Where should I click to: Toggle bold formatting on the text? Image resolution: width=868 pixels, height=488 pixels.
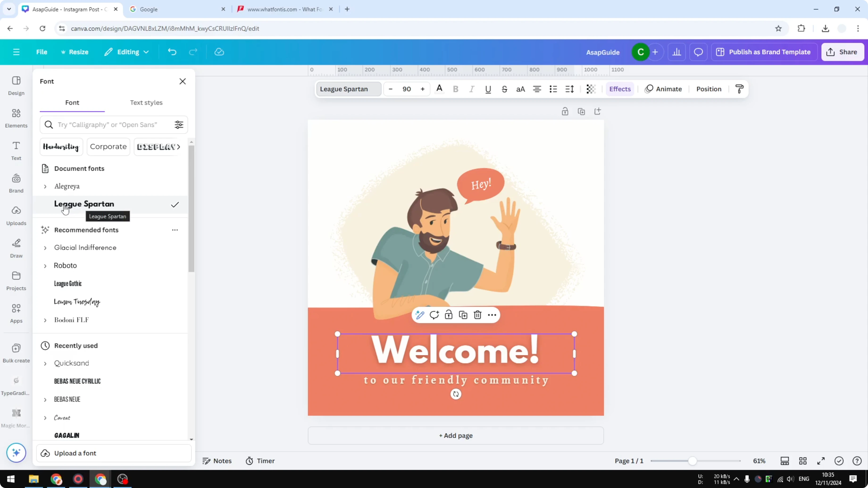click(x=455, y=89)
